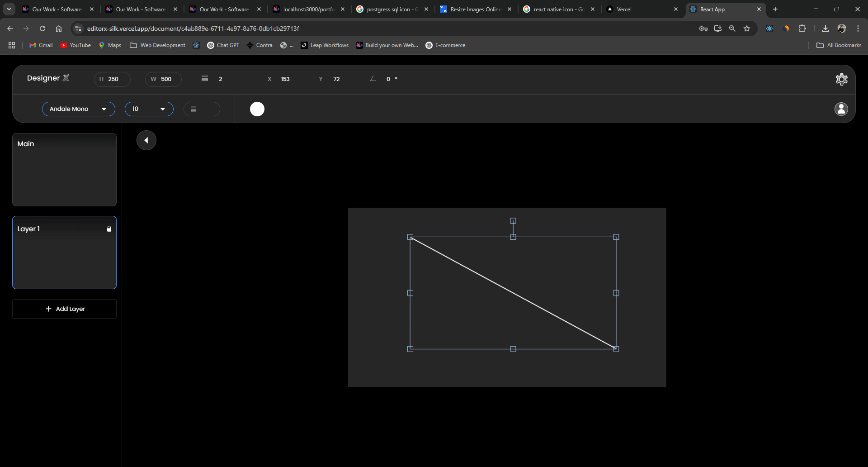The width and height of the screenshot is (868, 467).
Task: Edit the height field showing 250
Action: click(x=112, y=79)
